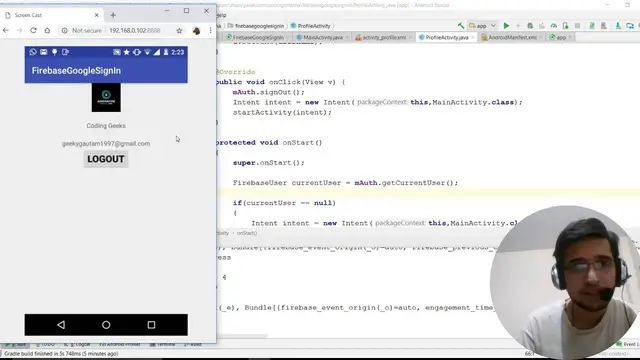Click Make Project hammer icon

(461, 26)
